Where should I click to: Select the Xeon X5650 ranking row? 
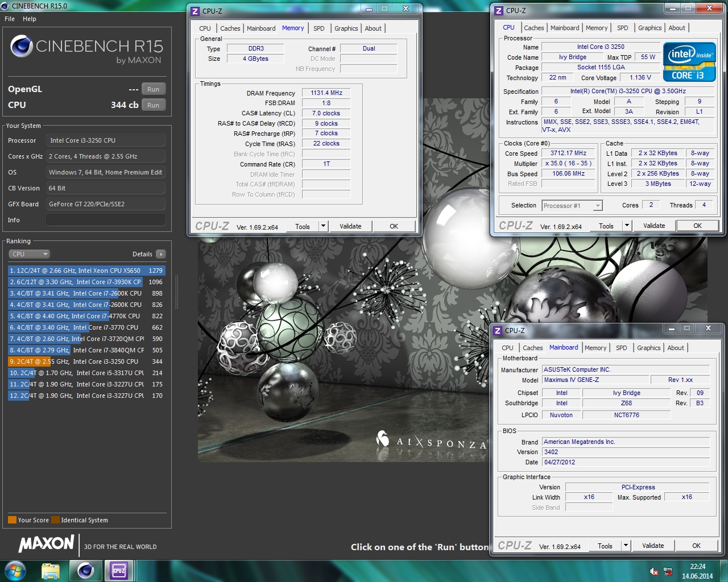(x=86, y=271)
